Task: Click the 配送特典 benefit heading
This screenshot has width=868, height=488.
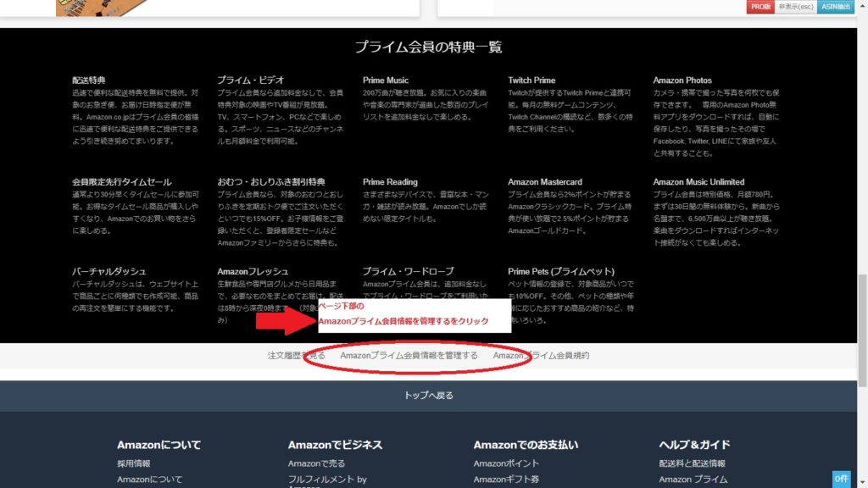Action: (x=88, y=80)
